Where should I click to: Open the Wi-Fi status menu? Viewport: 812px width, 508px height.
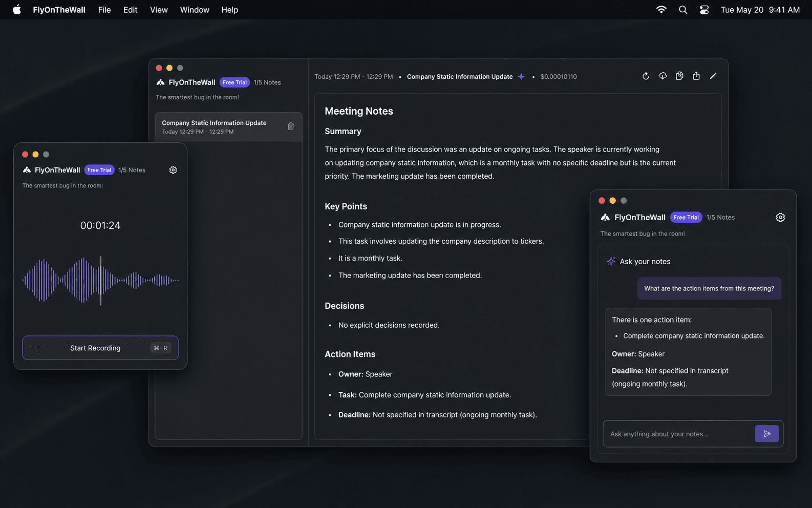pos(661,10)
